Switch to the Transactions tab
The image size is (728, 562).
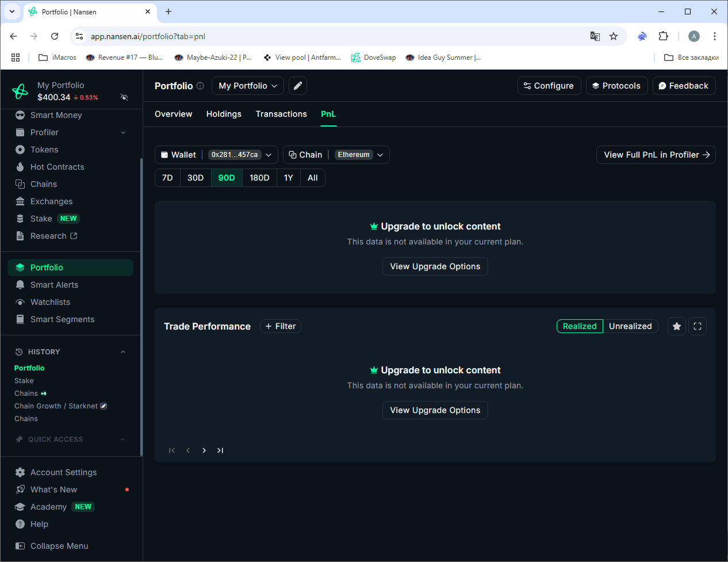coord(281,114)
